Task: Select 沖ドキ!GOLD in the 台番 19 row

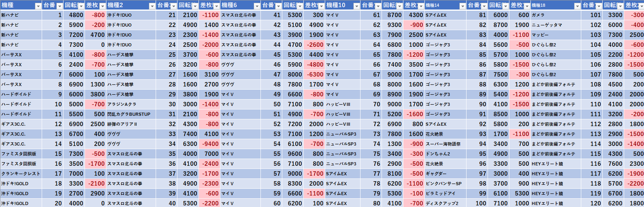Action: [21, 194]
